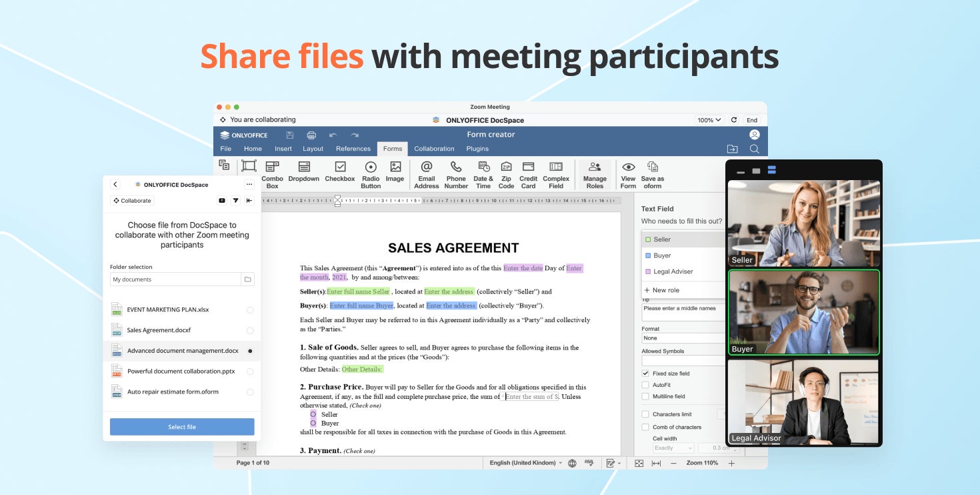The width and height of the screenshot is (980, 495).
Task: Choose the Legal Adviser role option
Action: click(x=683, y=272)
